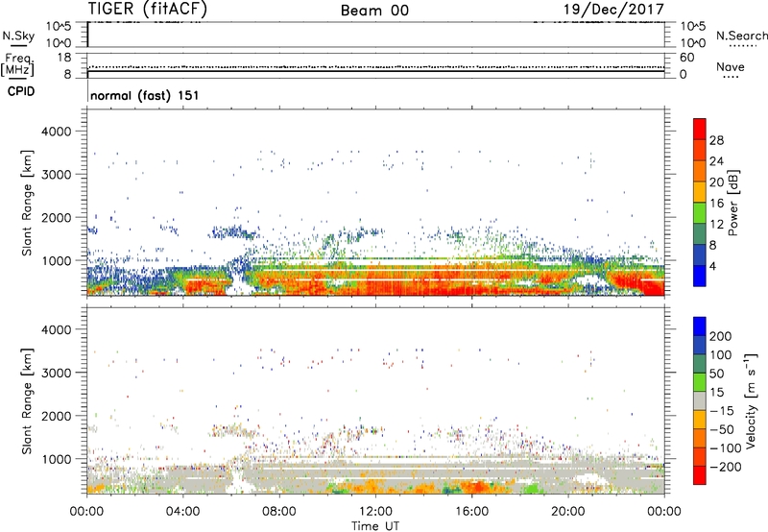The image size is (768, 532).
Task: Click the 60 tick on Nave axis
Action: click(686, 58)
